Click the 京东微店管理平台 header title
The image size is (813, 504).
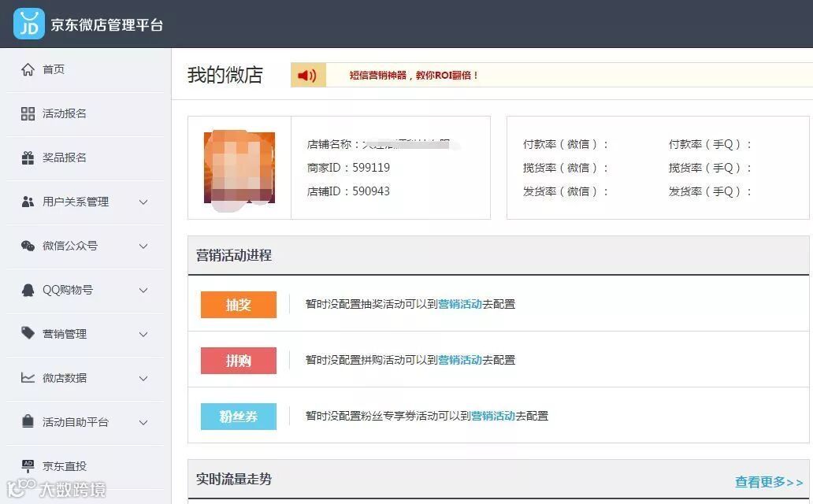click(107, 25)
